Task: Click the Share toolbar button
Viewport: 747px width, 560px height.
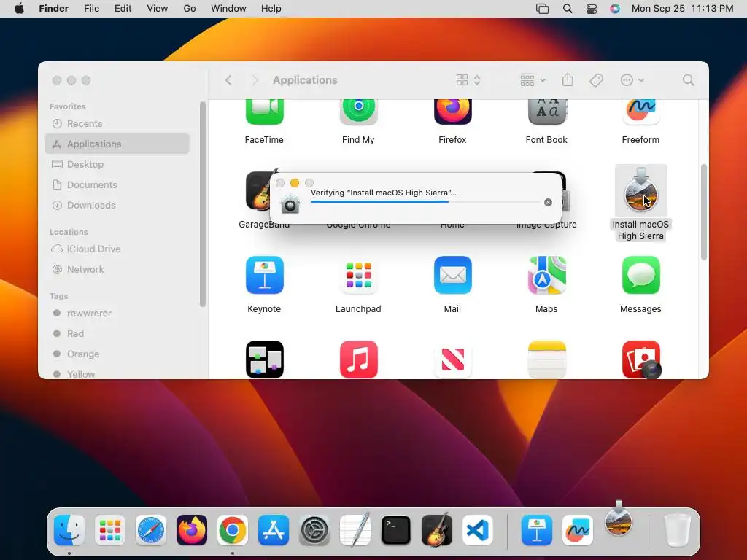Action: (x=568, y=79)
